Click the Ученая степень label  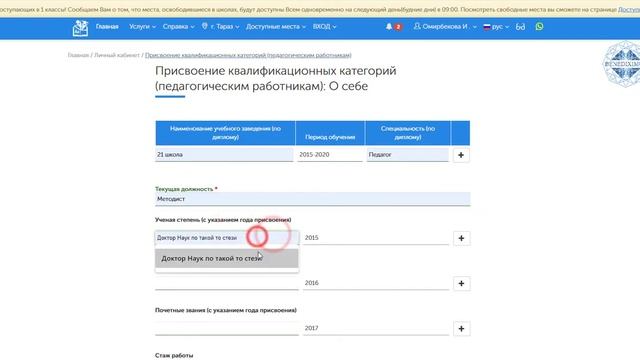point(223,220)
